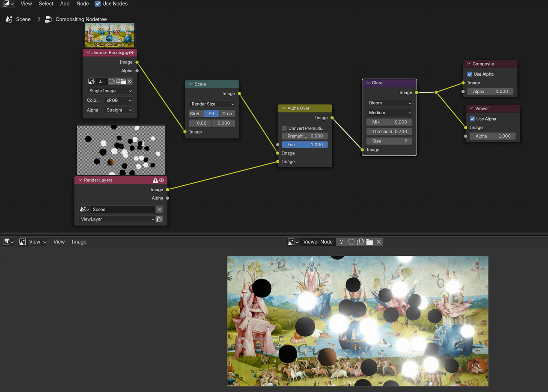
Task: Click the Render Layers warning icon
Action: [x=155, y=180]
